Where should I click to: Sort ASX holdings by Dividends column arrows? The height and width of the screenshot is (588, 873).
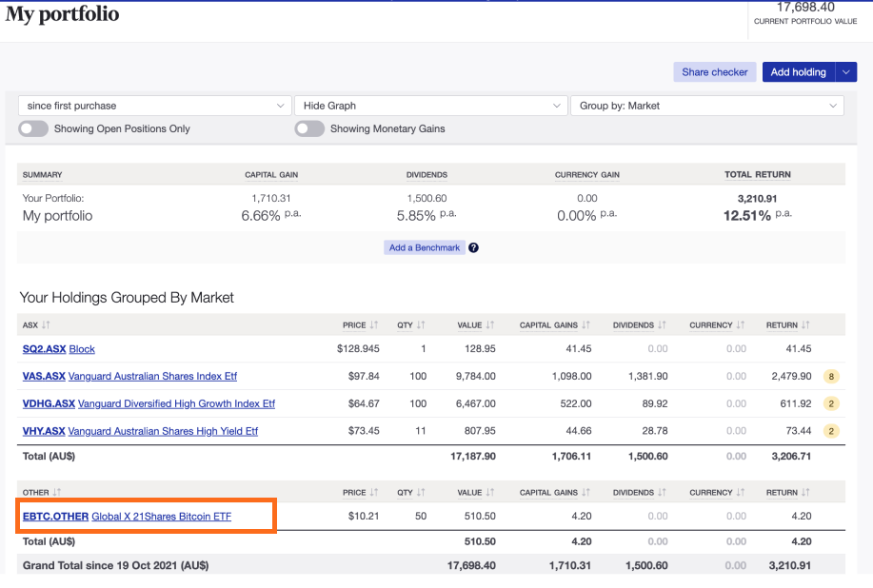point(662,325)
